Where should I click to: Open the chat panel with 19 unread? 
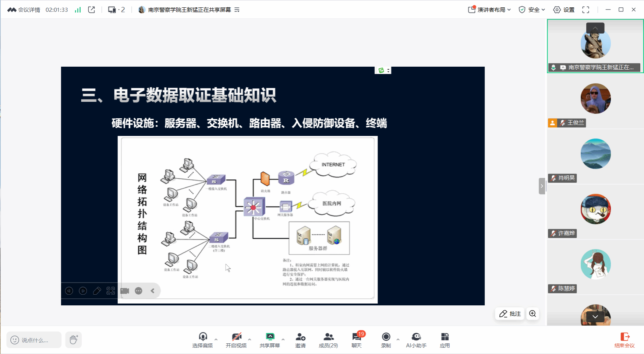pos(356,340)
